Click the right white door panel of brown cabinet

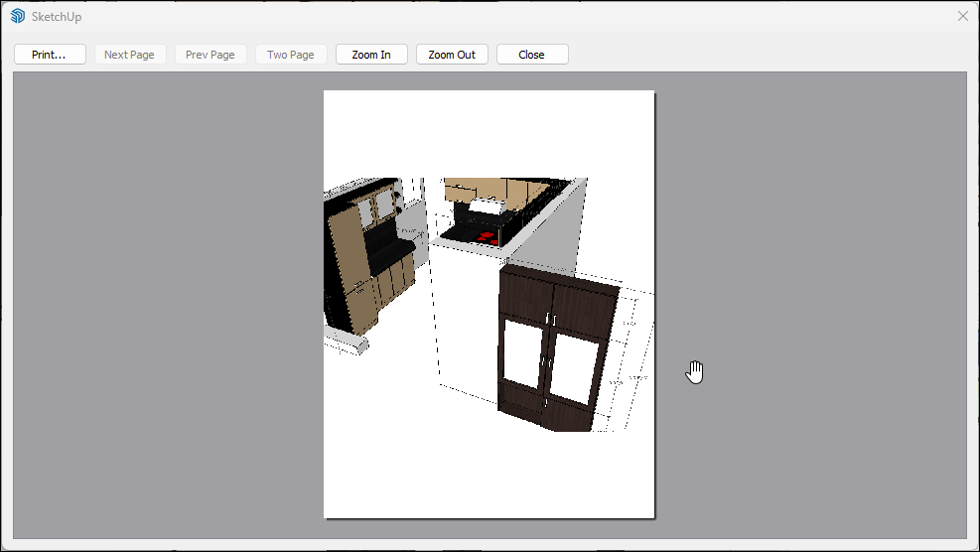click(x=574, y=367)
